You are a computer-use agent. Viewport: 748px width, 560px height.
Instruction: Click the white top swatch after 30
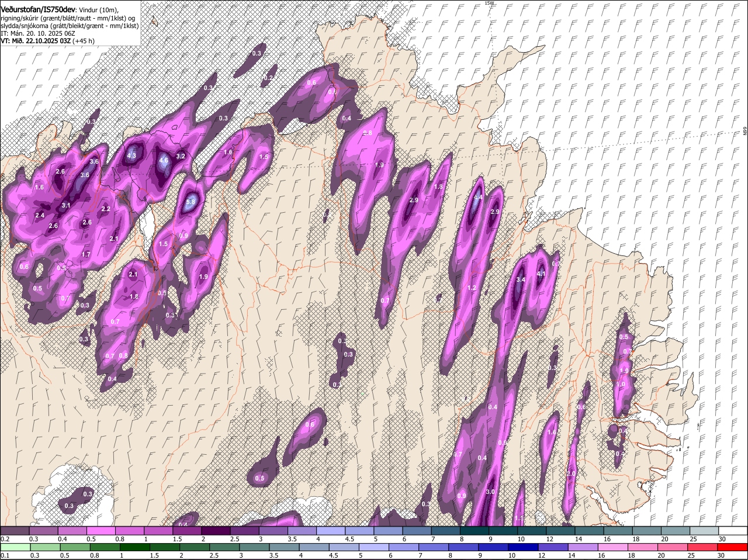click(733, 531)
